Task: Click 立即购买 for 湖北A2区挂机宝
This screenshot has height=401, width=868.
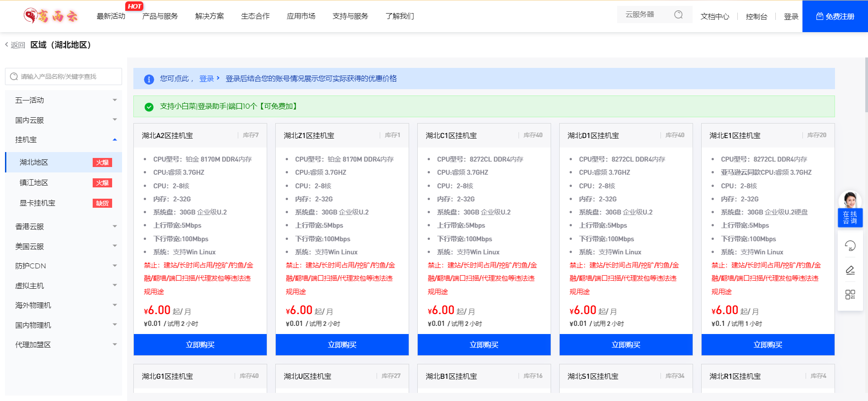Action: pos(200,345)
